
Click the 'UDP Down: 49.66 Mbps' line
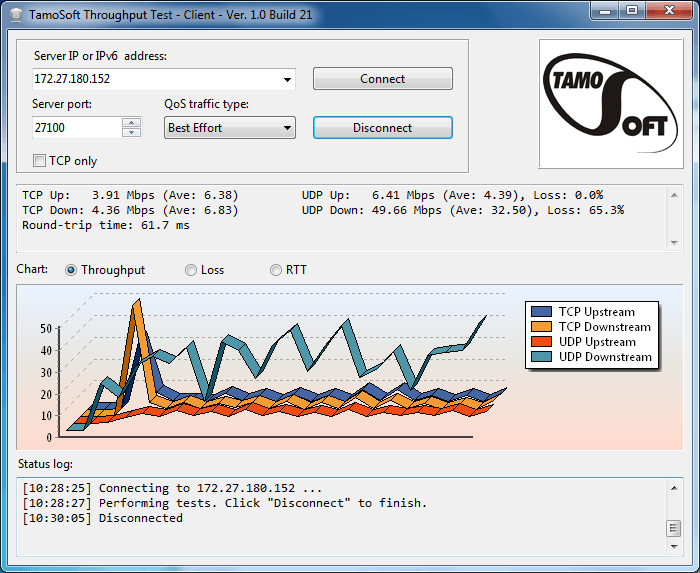tap(463, 210)
